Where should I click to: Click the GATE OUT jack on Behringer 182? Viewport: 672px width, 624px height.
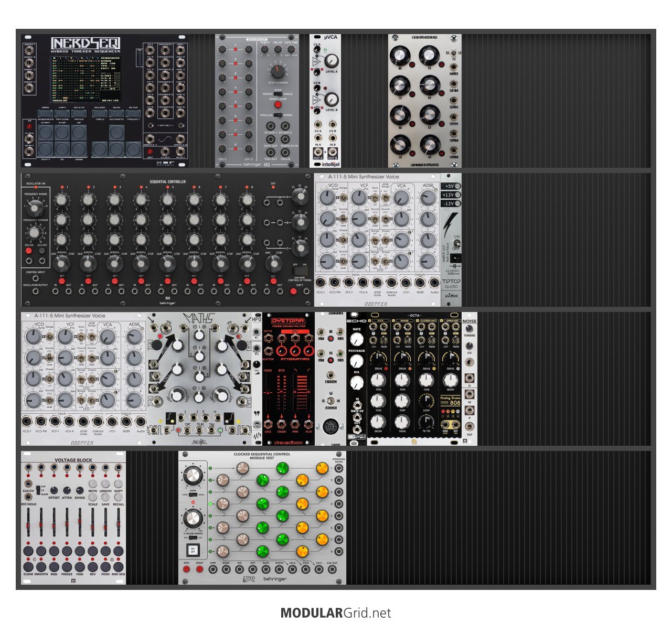point(271,139)
